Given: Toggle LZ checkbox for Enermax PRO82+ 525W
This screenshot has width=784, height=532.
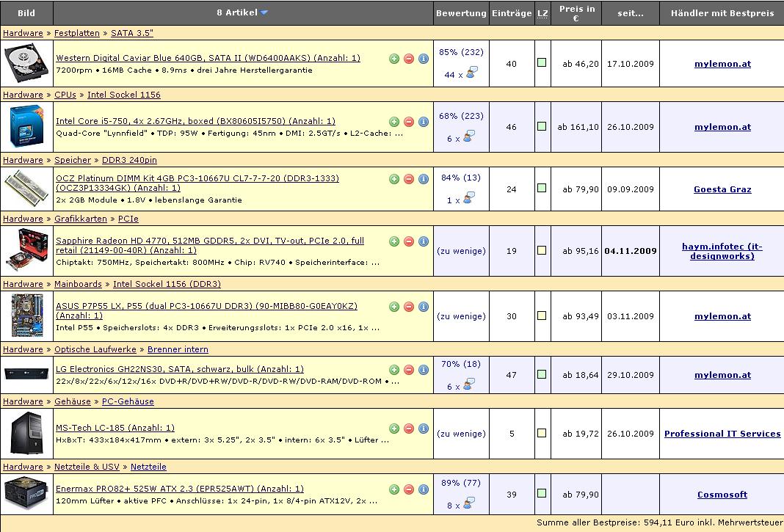Looking at the screenshot, I should tap(542, 493).
